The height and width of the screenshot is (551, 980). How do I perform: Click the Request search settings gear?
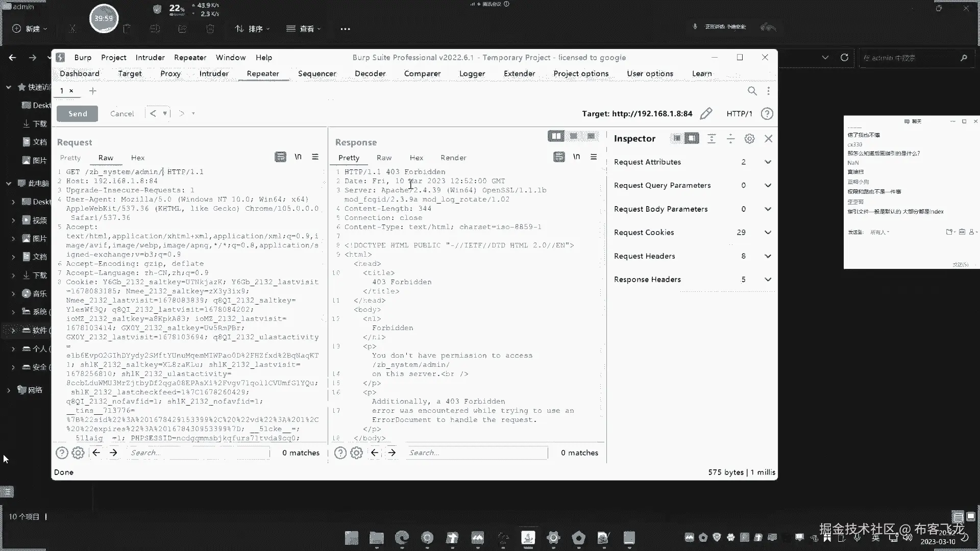(x=78, y=453)
